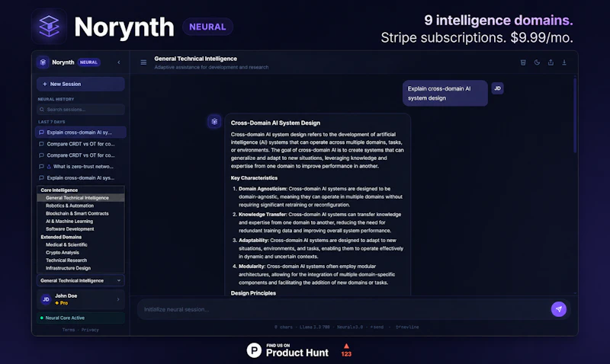Click the Llama 3.3 70B model label
The height and width of the screenshot is (364, 610).
[x=315, y=327]
